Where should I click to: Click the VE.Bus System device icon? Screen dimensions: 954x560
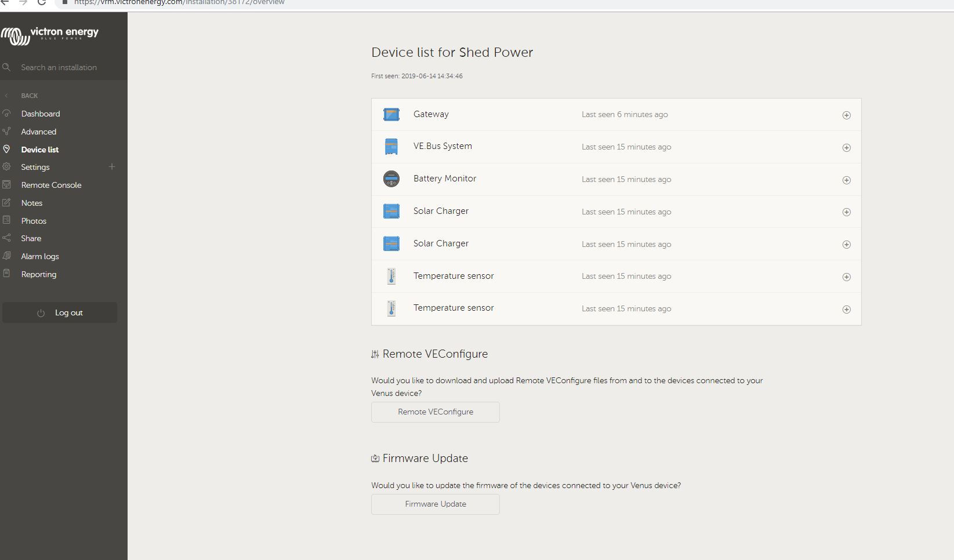point(391,147)
